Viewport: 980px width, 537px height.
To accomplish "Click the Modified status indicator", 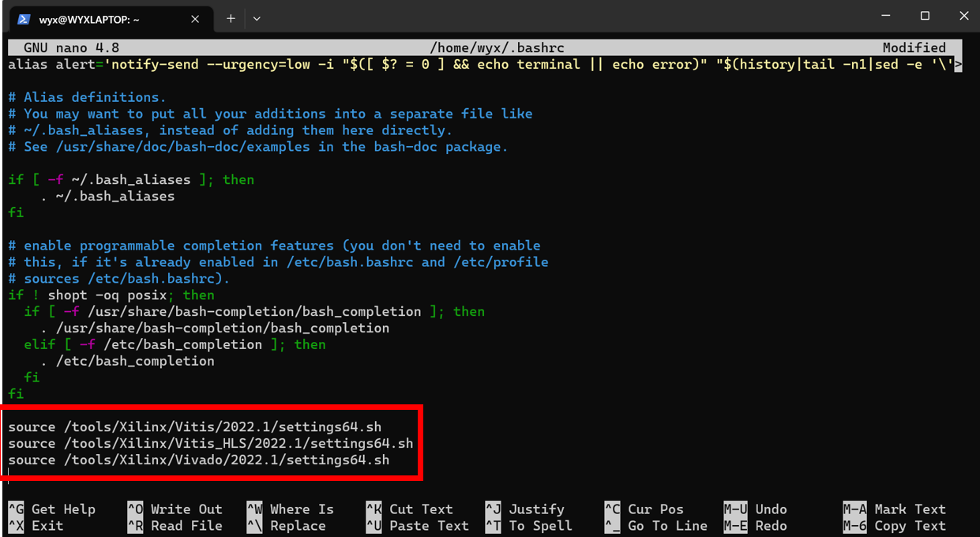I will (914, 48).
